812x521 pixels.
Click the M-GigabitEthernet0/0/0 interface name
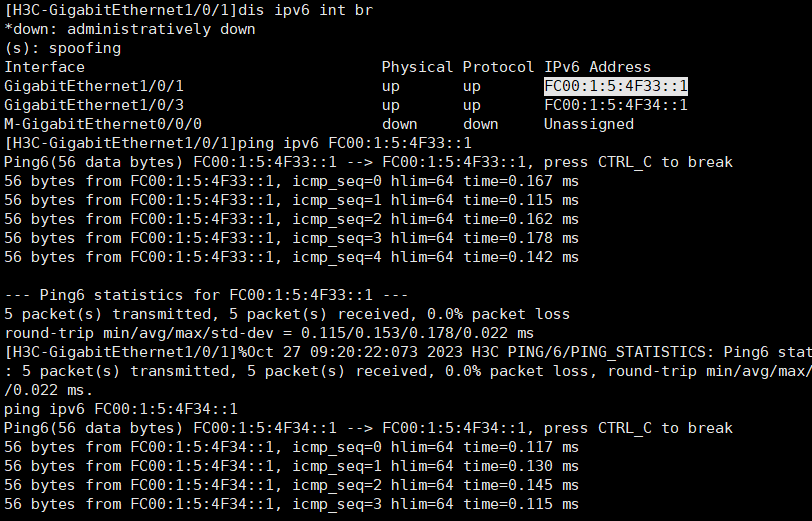click(99, 124)
